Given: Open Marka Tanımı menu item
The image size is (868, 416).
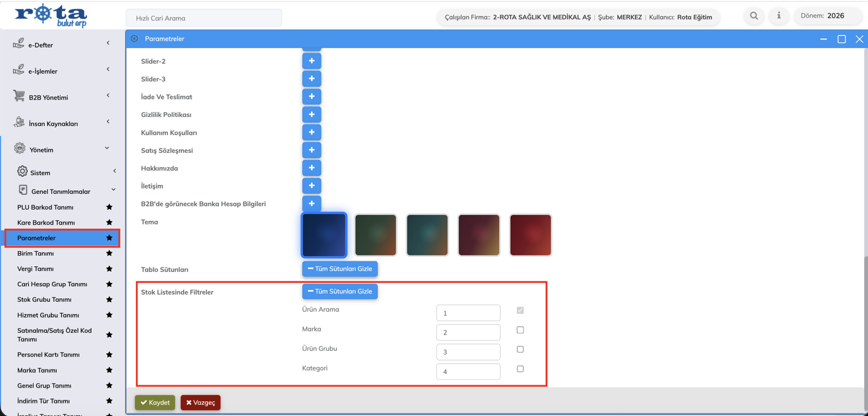Looking at the screenshot, I should click(37, 370).
